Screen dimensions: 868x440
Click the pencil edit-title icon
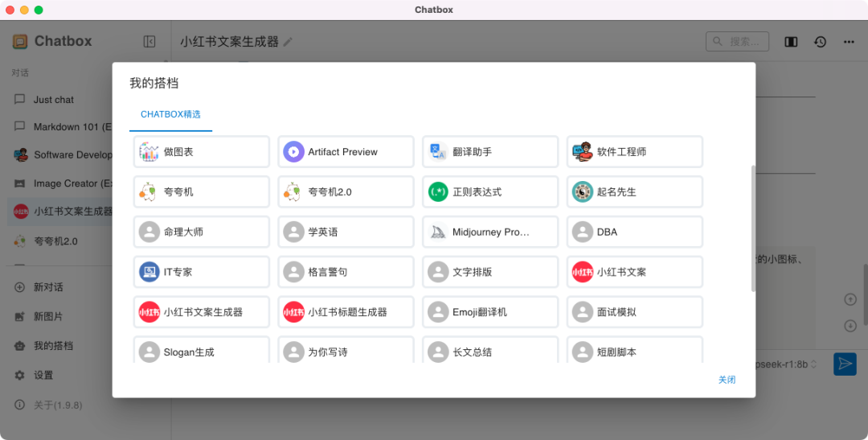[x=288, y=42]
